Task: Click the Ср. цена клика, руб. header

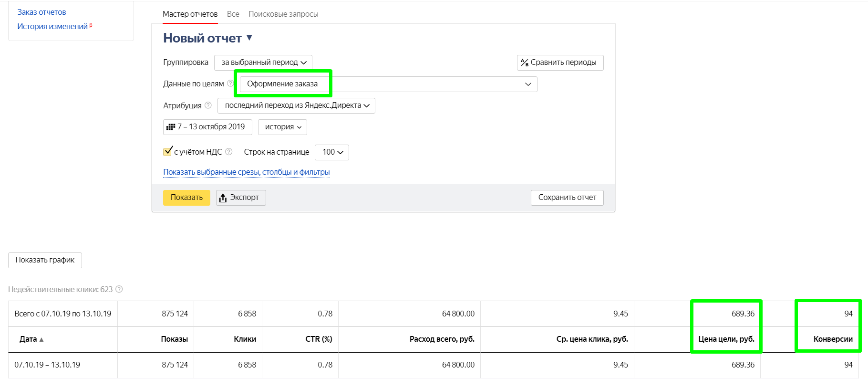Action: click(592, 339)
